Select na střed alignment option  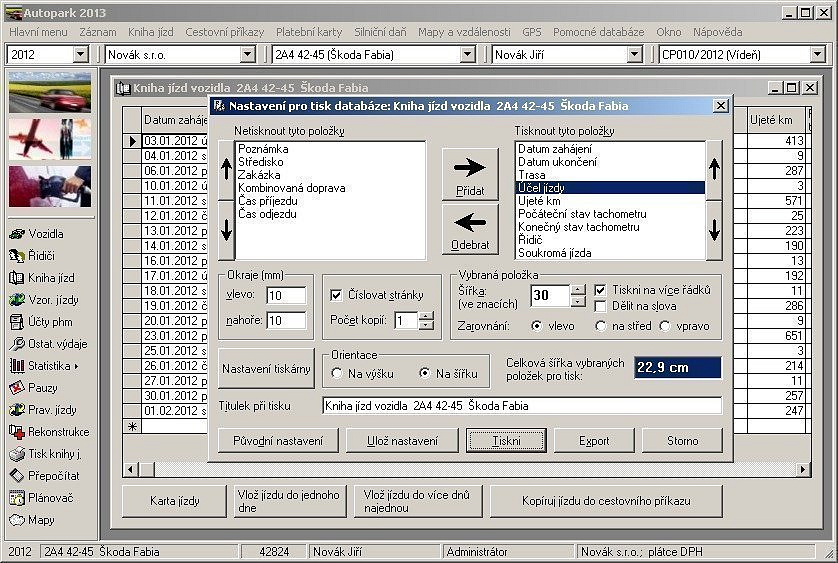(601, 326)
